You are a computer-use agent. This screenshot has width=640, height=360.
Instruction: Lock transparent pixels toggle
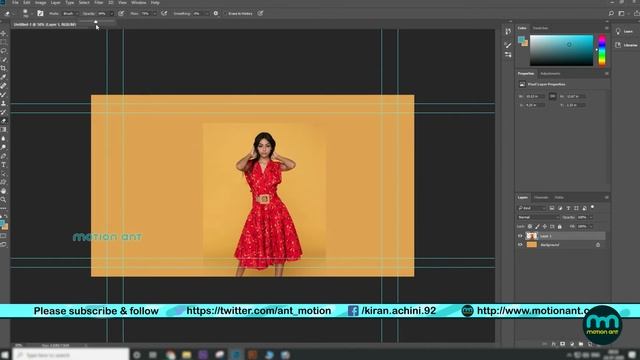tap(530, 227)
